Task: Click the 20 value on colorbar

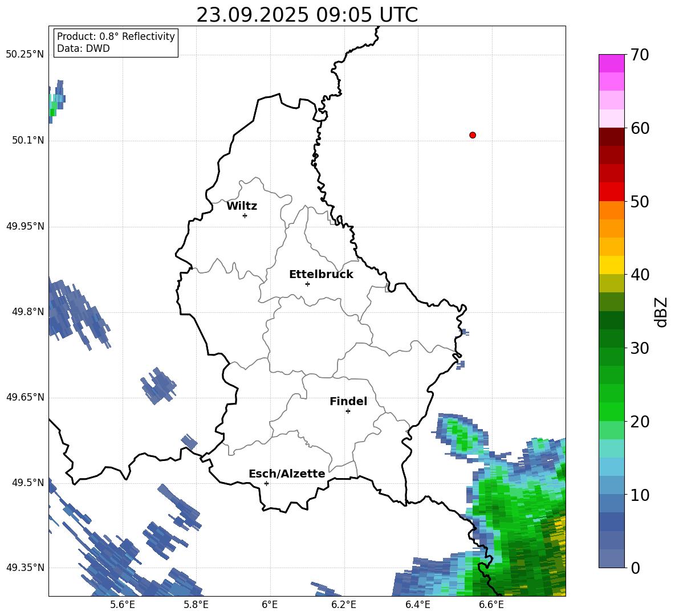Action: point(640,421)
